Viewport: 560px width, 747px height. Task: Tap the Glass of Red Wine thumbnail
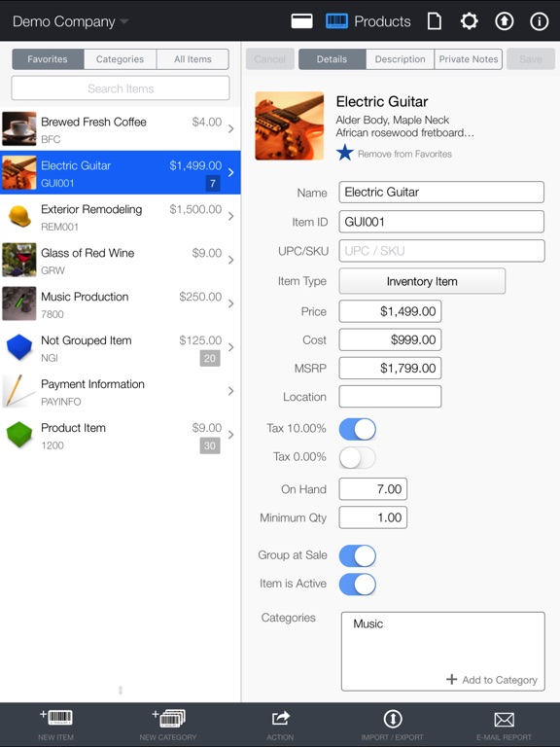coord(19,260)
